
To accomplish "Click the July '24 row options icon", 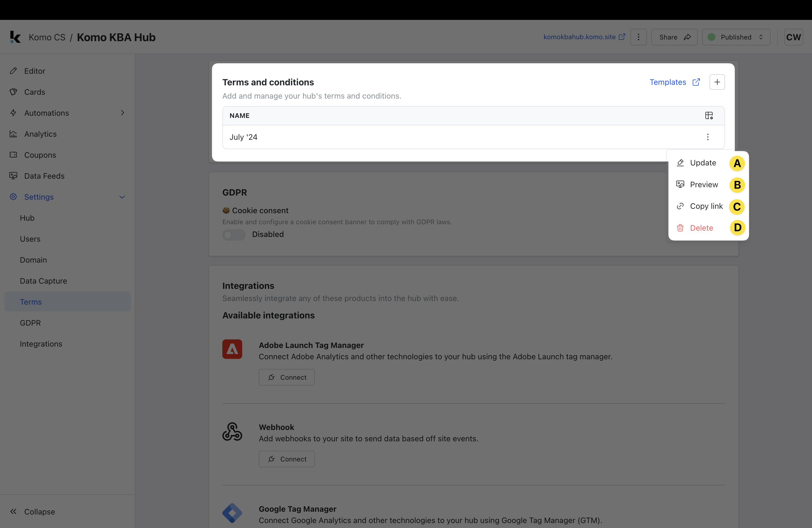I will click(708, 137).
